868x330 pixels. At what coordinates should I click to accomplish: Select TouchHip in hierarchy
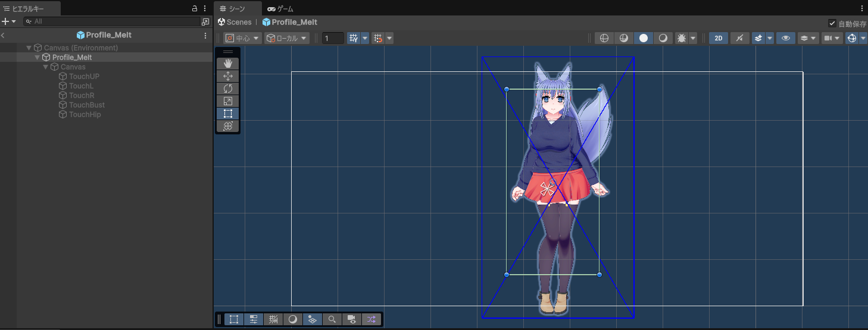85,114
